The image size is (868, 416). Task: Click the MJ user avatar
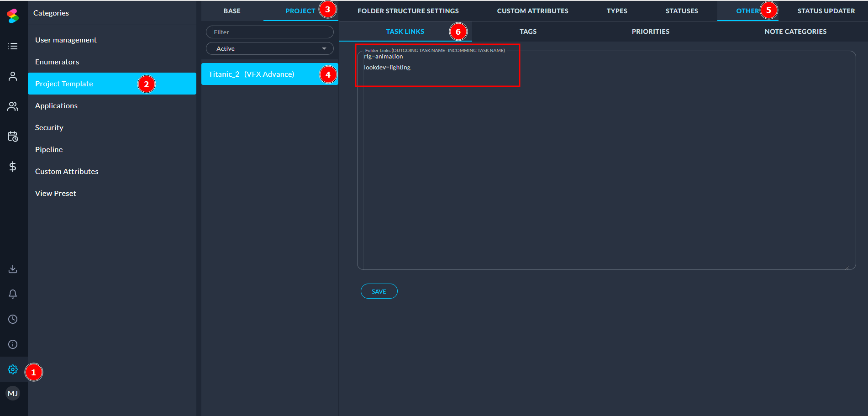coord(13,393)
